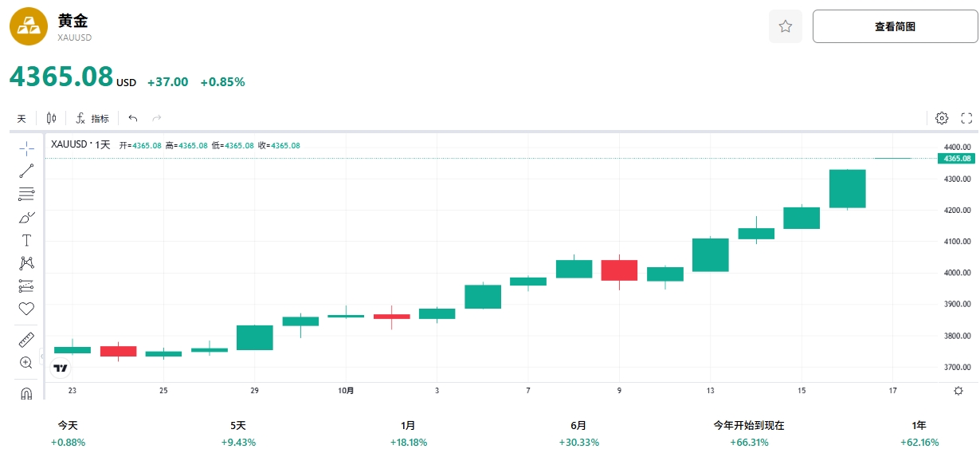Click the 查看简图 button

coord(895,26)
